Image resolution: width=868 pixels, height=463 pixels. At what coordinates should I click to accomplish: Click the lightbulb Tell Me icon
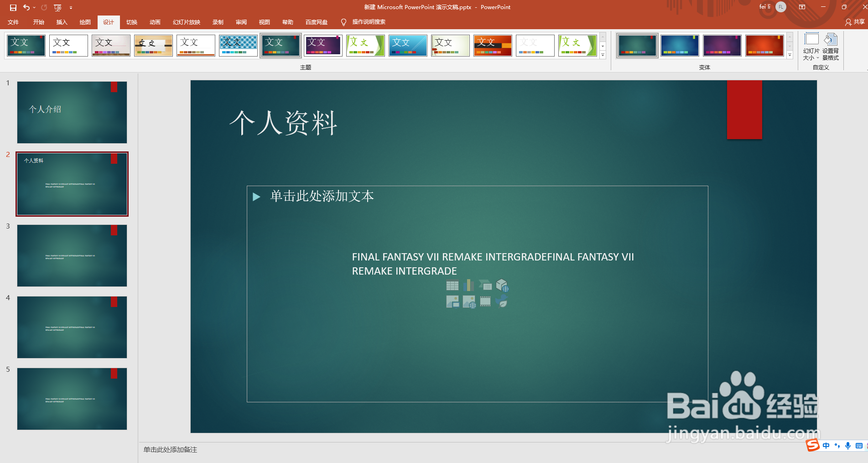point(343,22)
